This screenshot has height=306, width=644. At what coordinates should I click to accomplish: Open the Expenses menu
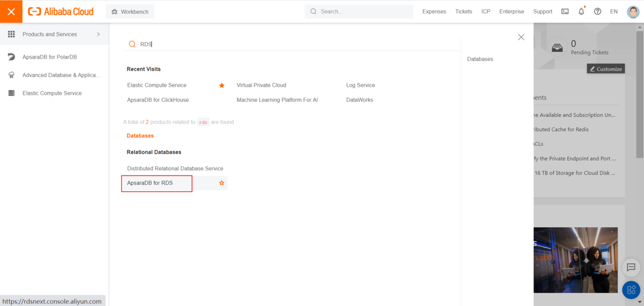[x=434, y=11]
